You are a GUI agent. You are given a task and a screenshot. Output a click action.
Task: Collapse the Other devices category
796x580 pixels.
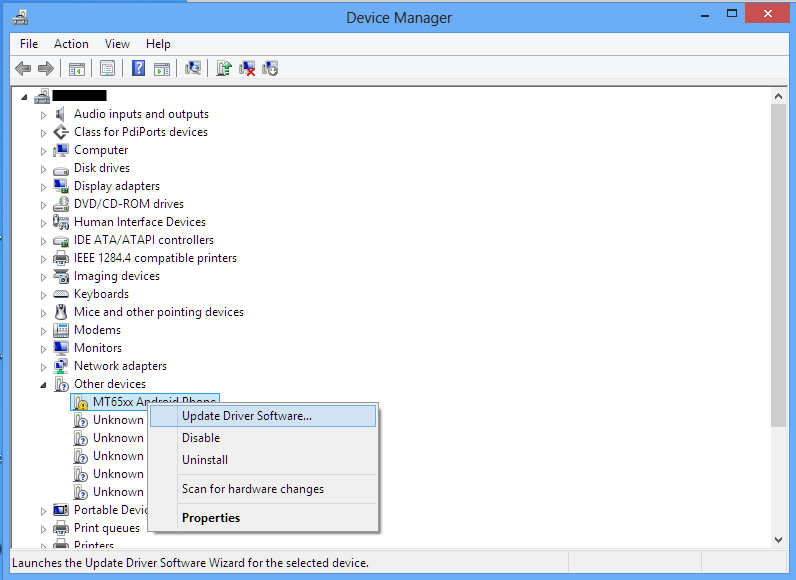coord(43,385)
